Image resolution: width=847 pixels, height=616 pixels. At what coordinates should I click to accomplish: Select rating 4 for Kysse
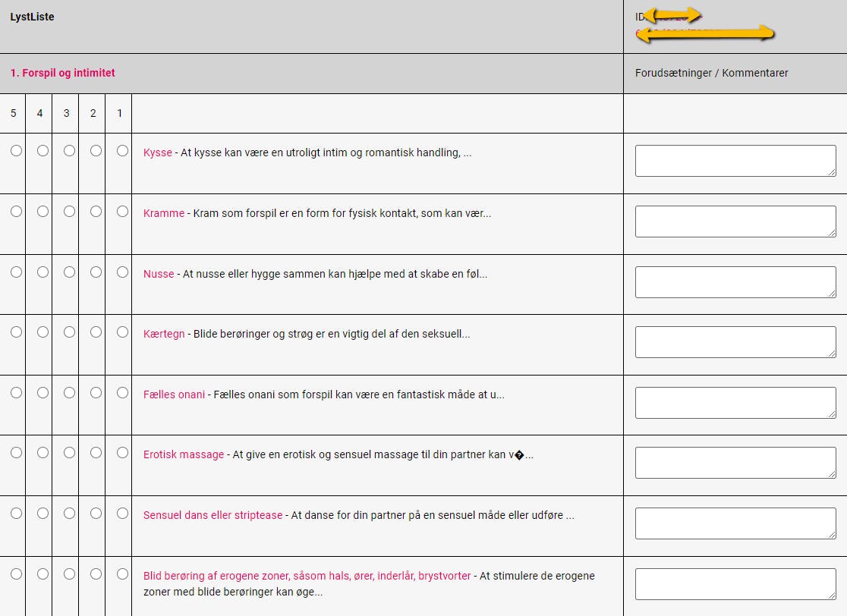[43, 151]
